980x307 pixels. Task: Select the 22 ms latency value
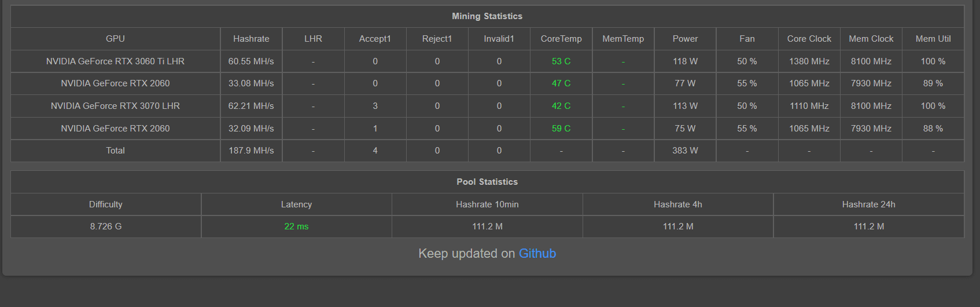click(296, 226)
